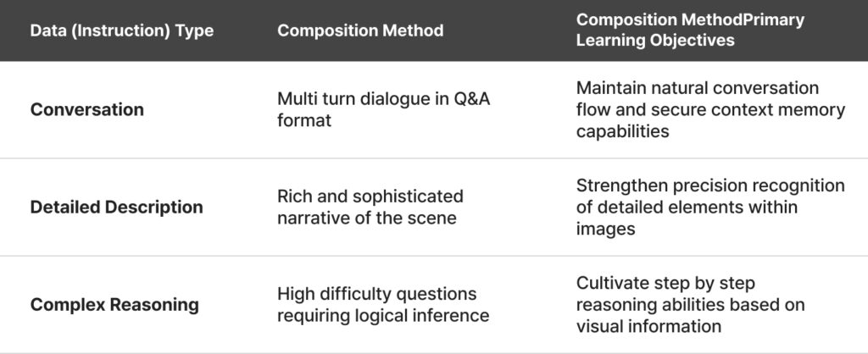Select the 'Composition Method' column header

click(360, 31)
